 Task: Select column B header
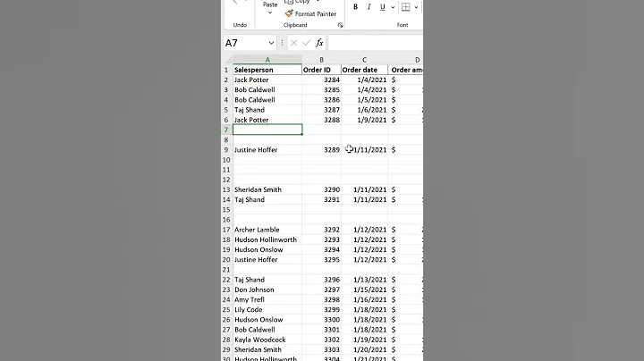(322, 60)
